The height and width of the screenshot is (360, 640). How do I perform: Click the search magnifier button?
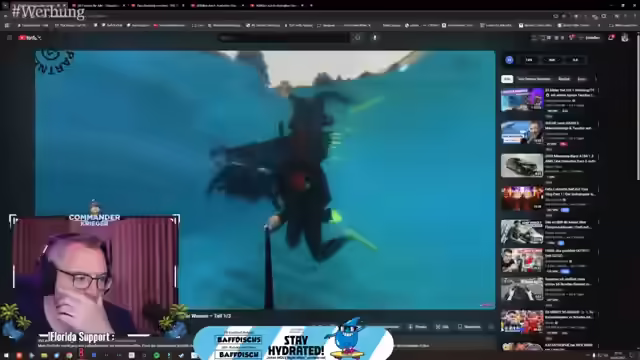pos(358,38)
